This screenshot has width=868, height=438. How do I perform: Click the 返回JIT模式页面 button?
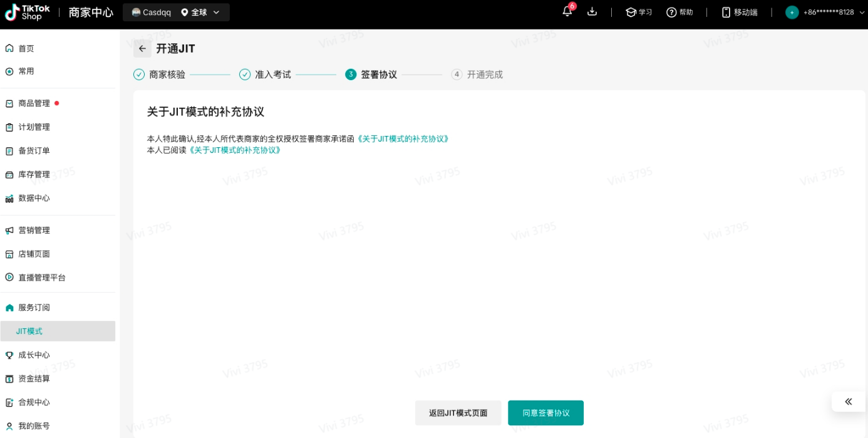[x=458, y=412]
